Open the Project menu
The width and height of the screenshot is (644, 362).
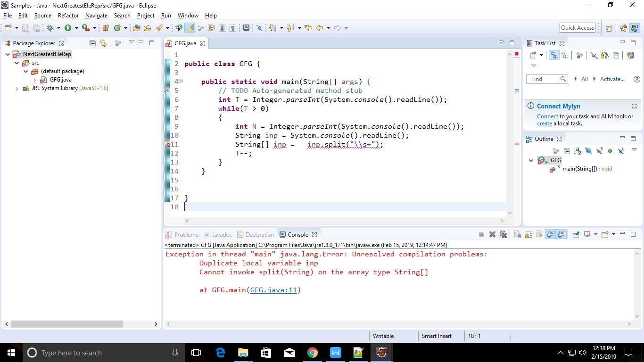point(146,16)
